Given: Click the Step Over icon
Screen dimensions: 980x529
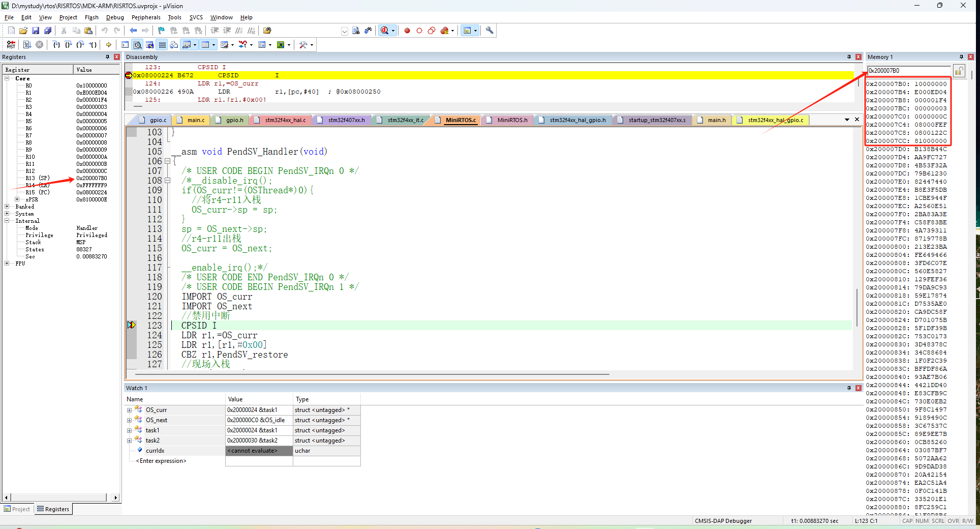Looking at the screenshot, I should click(x=68, y=45).
